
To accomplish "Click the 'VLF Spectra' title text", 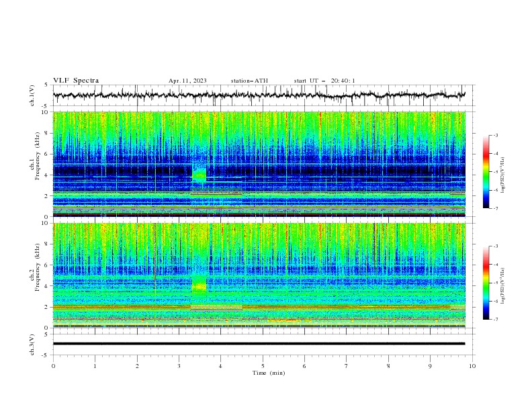I will coord(76,81).
